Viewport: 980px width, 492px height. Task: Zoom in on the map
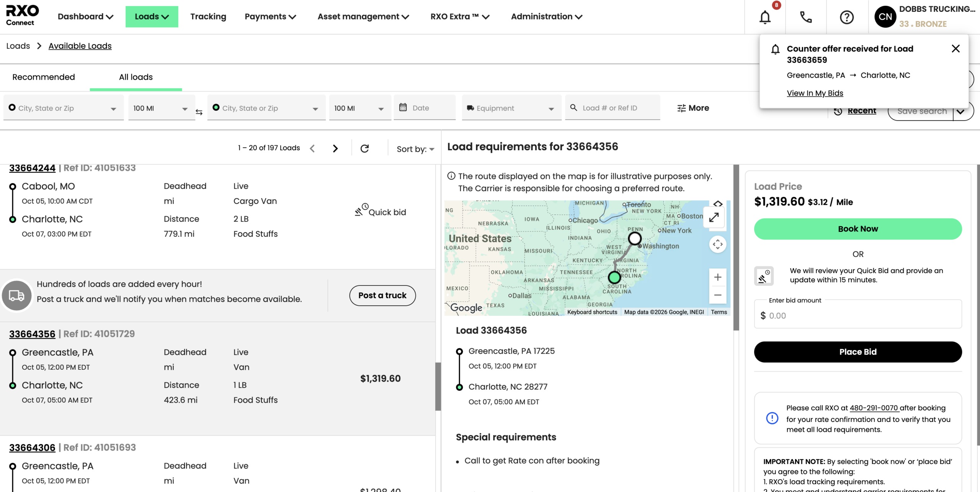718,277
